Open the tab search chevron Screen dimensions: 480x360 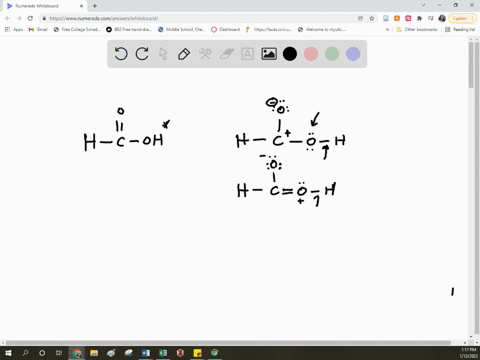[x=423, y=5]
